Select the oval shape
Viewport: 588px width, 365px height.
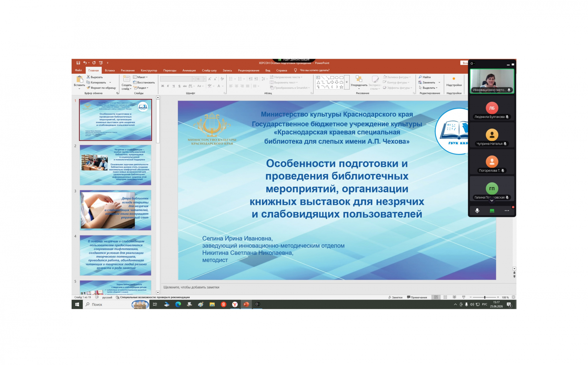pyautogui.click(x=337, y=78)
